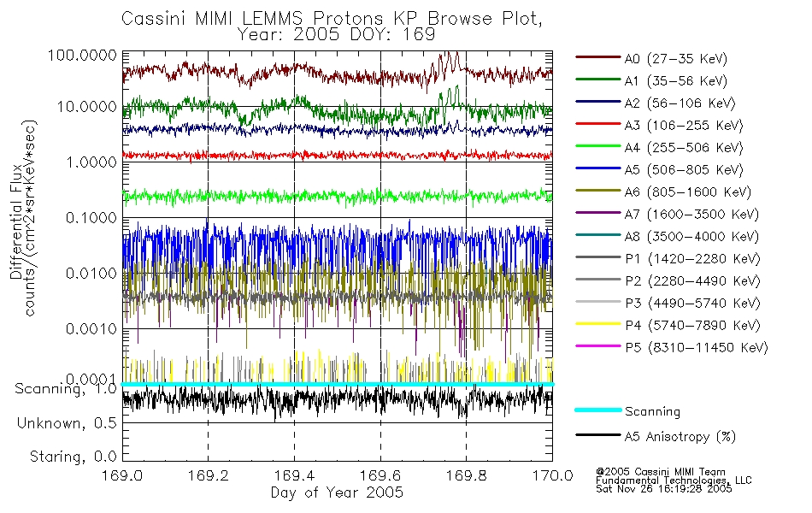Click the '@2005 Cassini MIMI Team' credit text
This screenshot has height=513, width=812.
[x=660, y=472]
